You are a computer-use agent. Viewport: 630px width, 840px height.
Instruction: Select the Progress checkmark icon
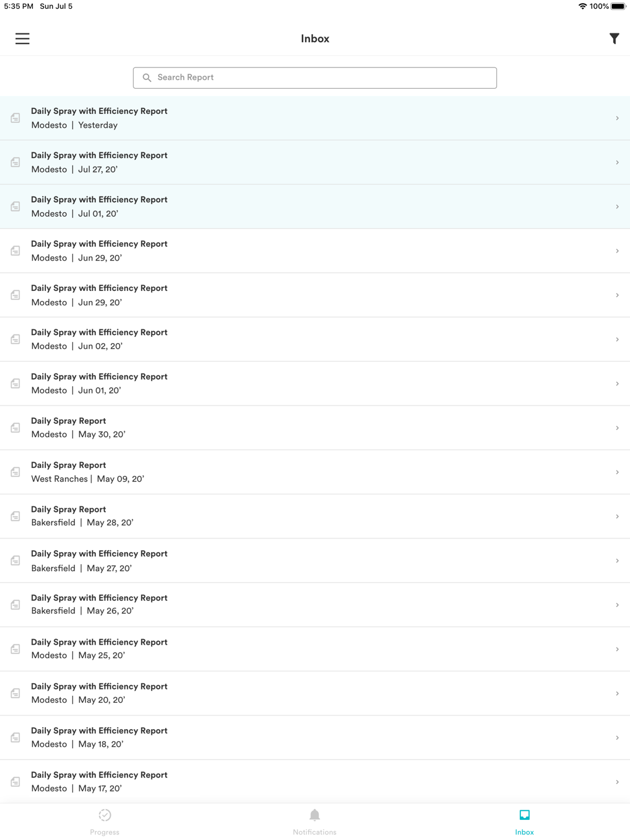coord(105,815)
